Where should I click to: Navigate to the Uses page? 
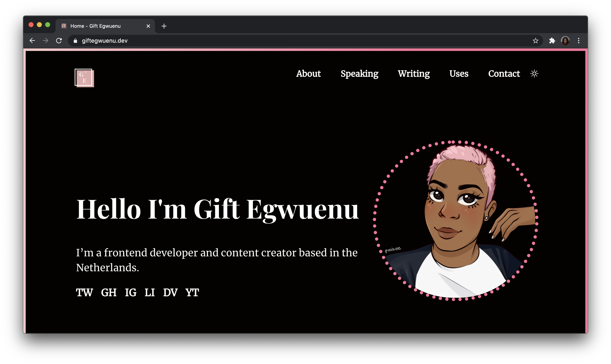coord(459,74)
